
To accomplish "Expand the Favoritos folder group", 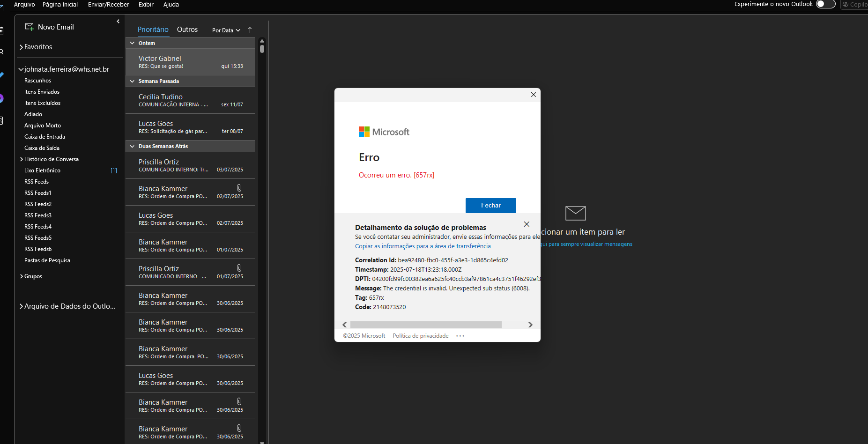I will pyautogui.click(x=22, y=47).
